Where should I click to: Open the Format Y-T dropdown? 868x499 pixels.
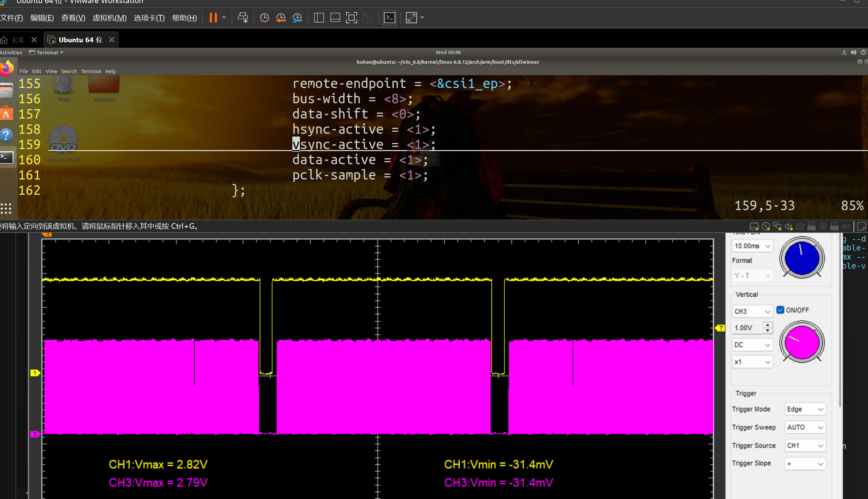point(752,276)
